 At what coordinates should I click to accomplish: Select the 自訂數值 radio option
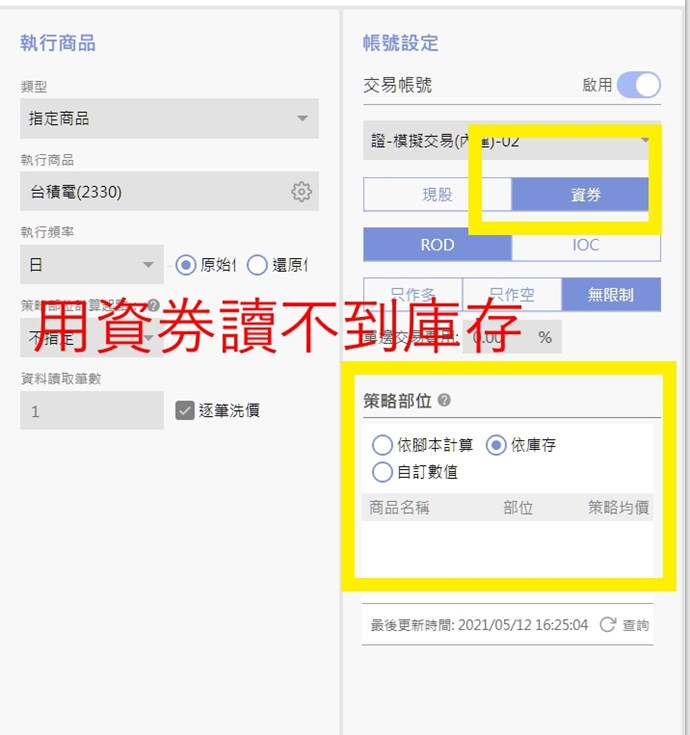(x=382, y=472)
